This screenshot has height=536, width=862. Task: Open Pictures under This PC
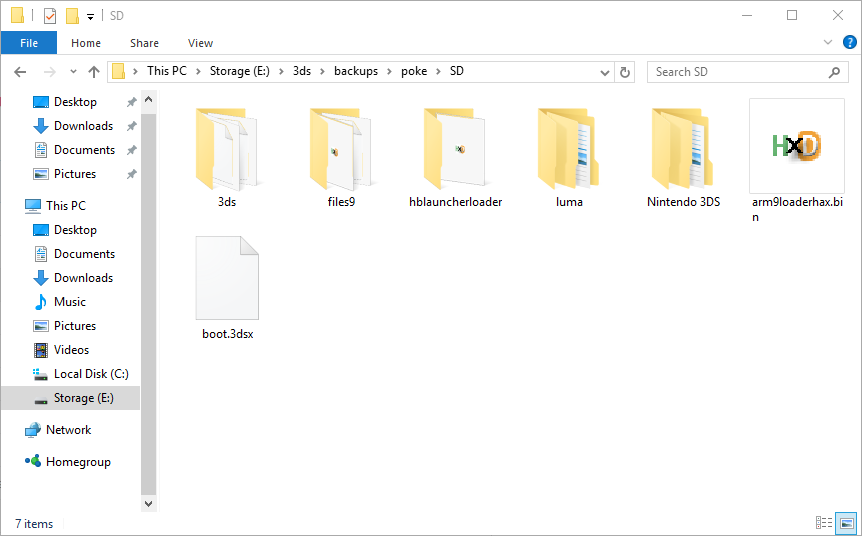point(75,325)
